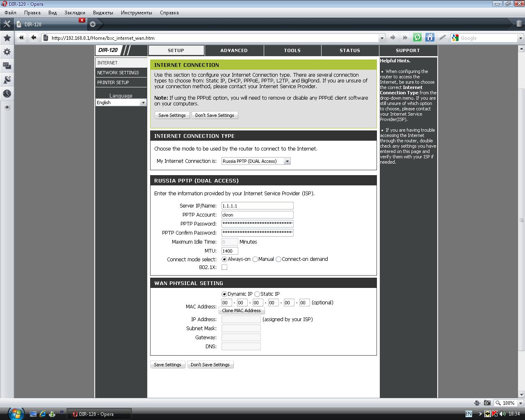The height and width of the screenshot is (420, 525).
Task: Expand the quick launch overflow chevron
Action: click(x=62, y=411)
